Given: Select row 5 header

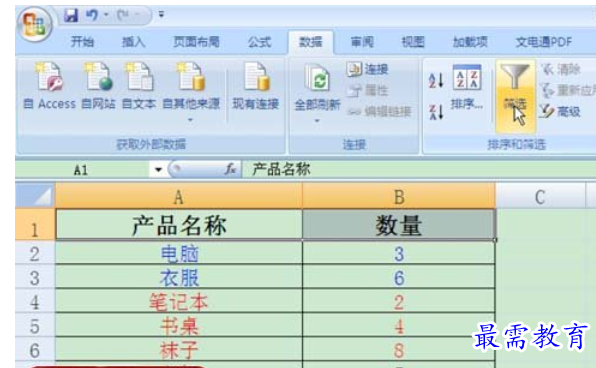Looking at the screenshot, I should pos(35,326).
